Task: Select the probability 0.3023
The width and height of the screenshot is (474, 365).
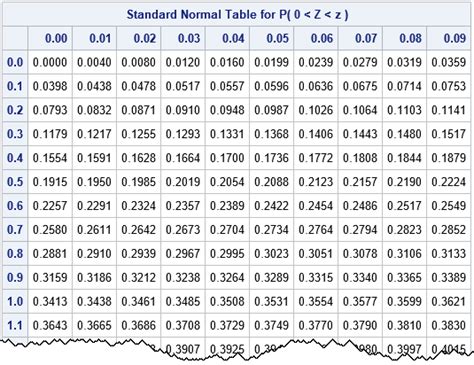Action: pos(272,253)
